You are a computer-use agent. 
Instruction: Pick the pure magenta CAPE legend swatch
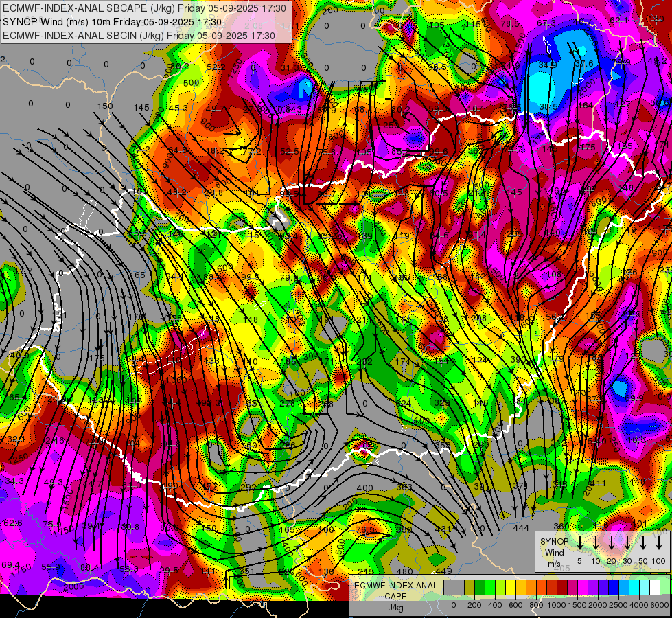click(583, 588)
